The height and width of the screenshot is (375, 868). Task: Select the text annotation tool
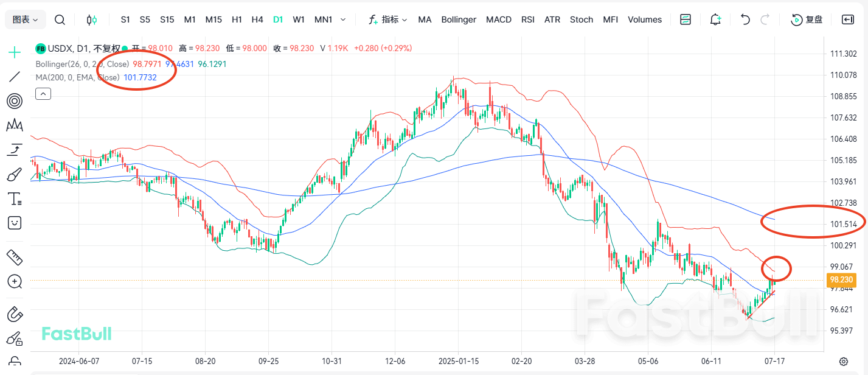coord(15,199)
